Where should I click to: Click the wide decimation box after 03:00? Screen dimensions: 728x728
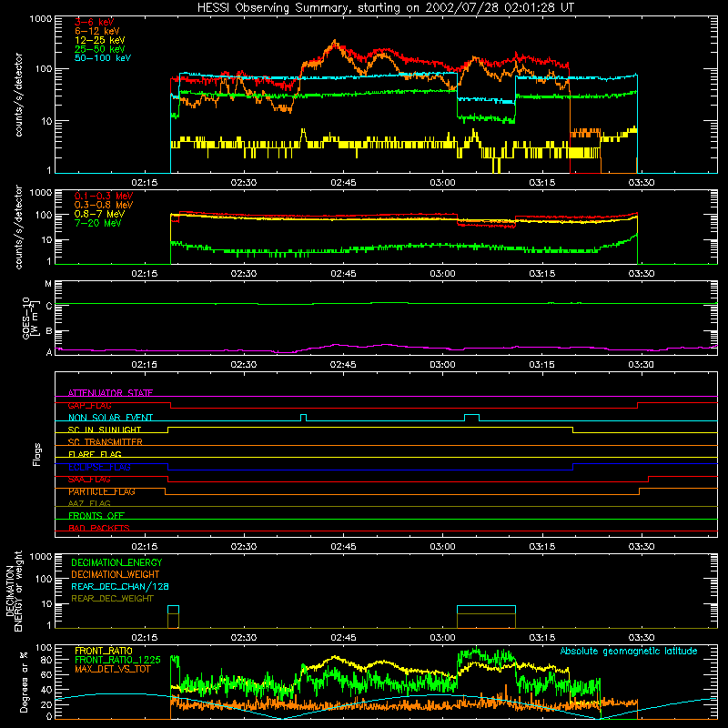[486, 617]
